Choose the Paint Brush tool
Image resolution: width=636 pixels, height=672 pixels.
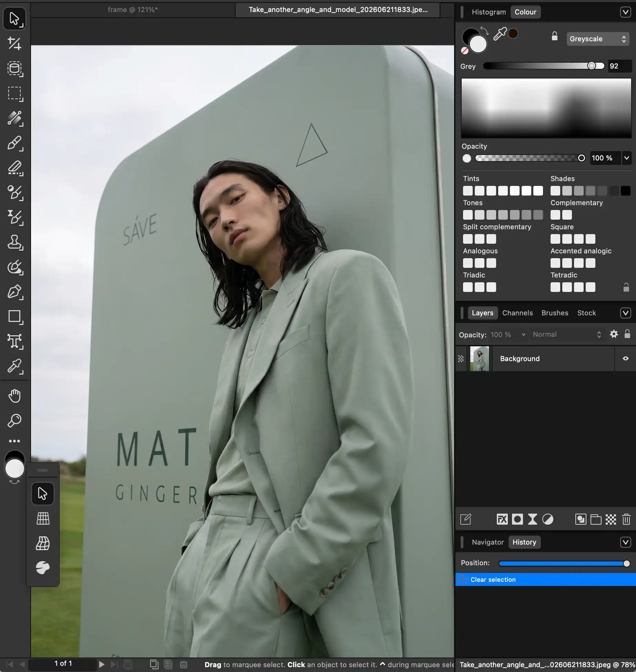(x=15, y=143)
